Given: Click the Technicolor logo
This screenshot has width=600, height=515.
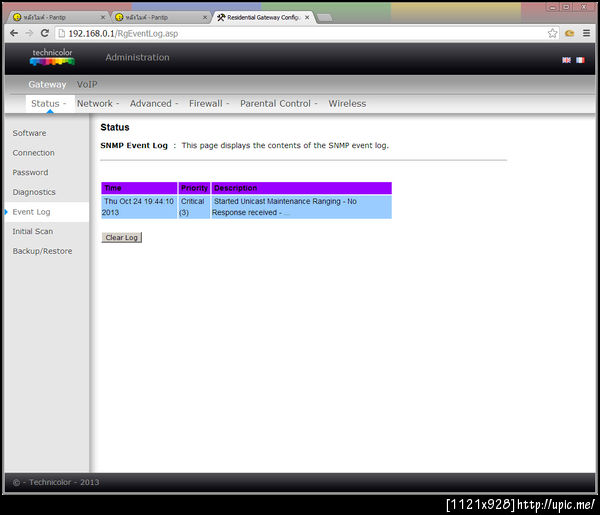Looking at the screenshot, I should (52, 57).
